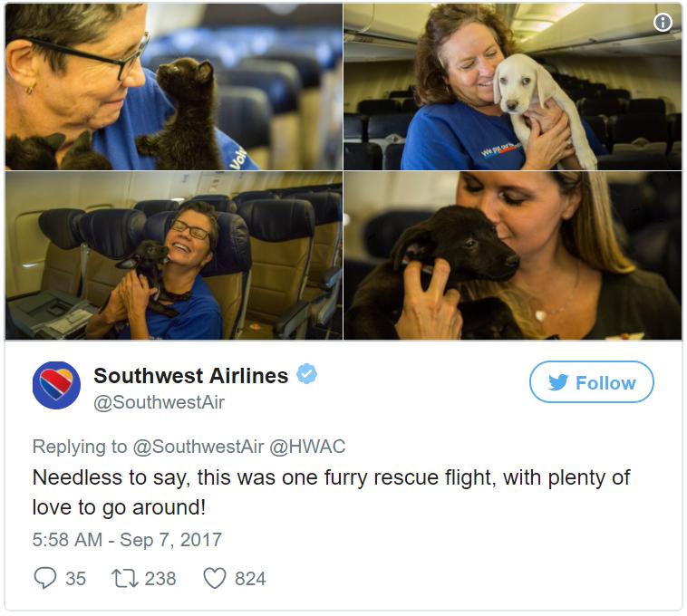
Task: View the photo of the white puppy
Action: (x=513, y=87)
